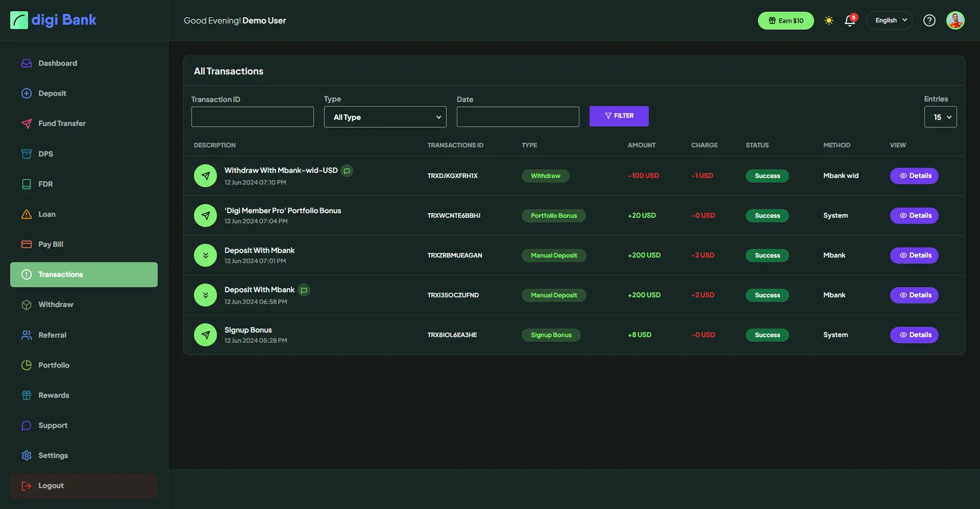Click the 'Digi Member Pro' Portfolio Bonus title
The image size is (980, 509).
point(283,211)
